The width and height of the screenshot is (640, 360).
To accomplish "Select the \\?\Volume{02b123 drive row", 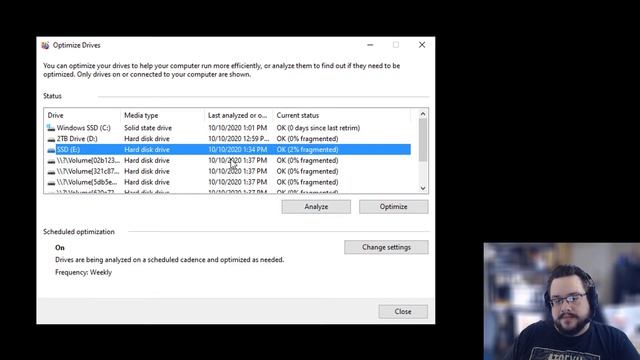I will pos(229,160).
